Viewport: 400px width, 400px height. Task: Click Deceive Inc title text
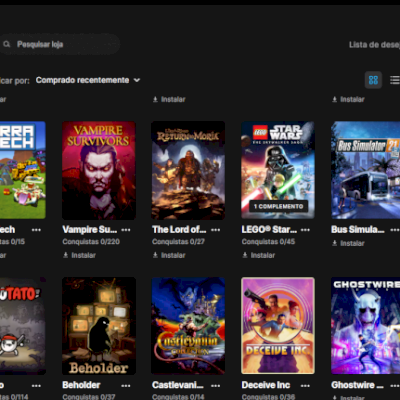coord(266,385)
